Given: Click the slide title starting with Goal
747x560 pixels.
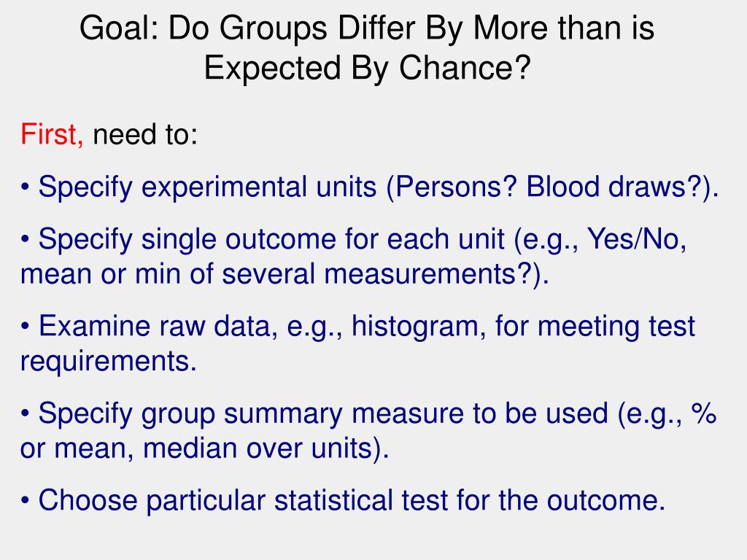Looking at the screenshot, I should tap(367, 47).
